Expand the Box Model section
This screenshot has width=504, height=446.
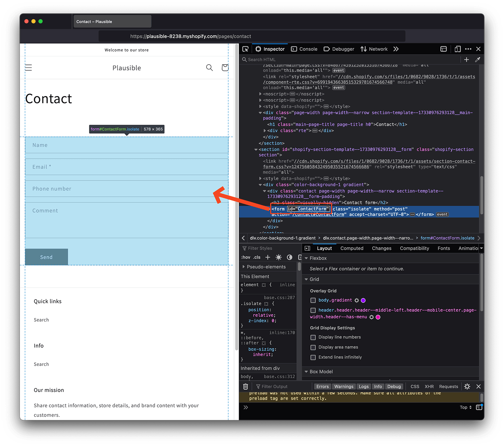click(x=306, y=372)
